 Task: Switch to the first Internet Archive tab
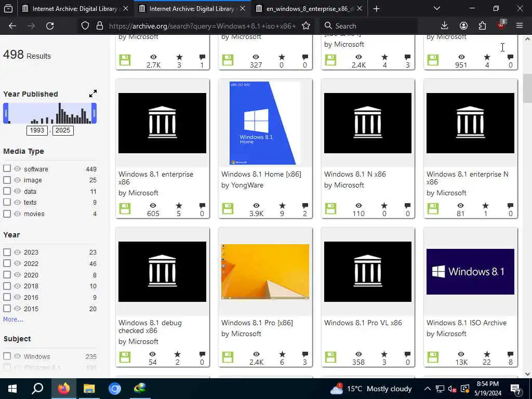click(x=75, y=9)
